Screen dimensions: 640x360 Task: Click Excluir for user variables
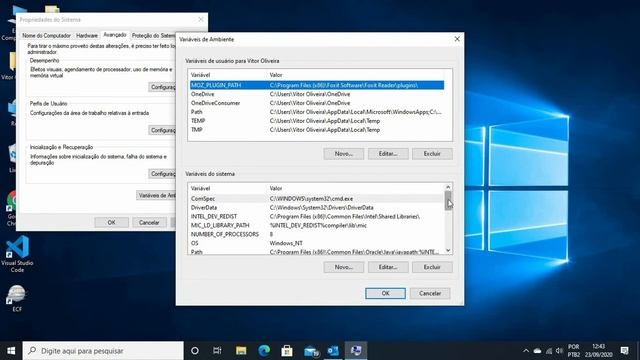pos(432,153)
